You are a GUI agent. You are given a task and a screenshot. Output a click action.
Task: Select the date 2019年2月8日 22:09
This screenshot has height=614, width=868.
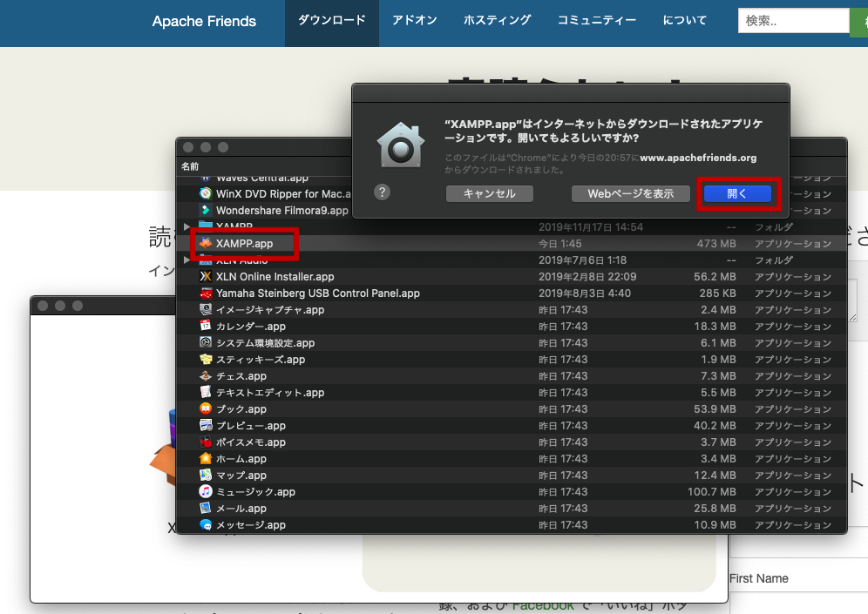[587, 277]
